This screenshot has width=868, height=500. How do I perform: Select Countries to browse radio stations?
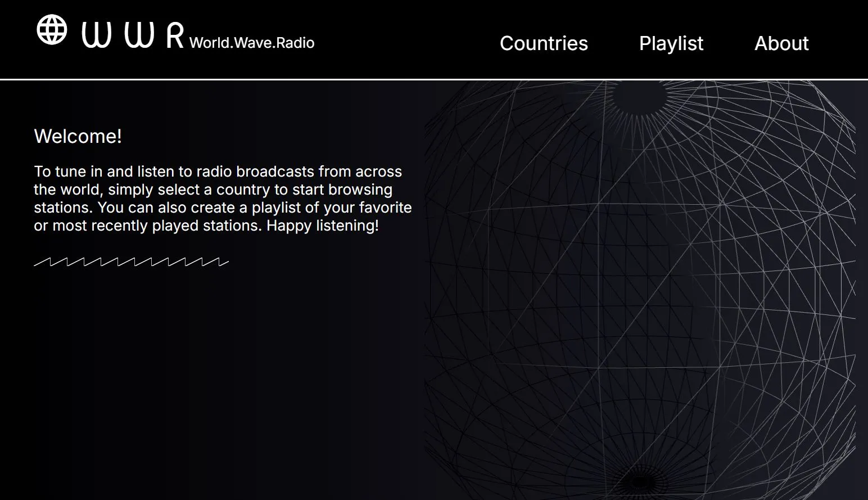pos(543,43)
